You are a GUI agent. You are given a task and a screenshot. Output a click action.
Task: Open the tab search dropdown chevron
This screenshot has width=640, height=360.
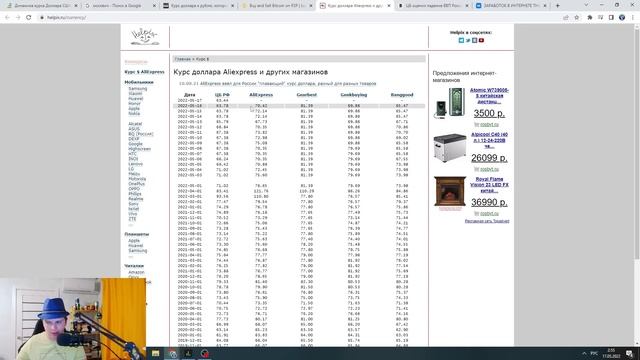pyautogui.click(x=586, y=6)
